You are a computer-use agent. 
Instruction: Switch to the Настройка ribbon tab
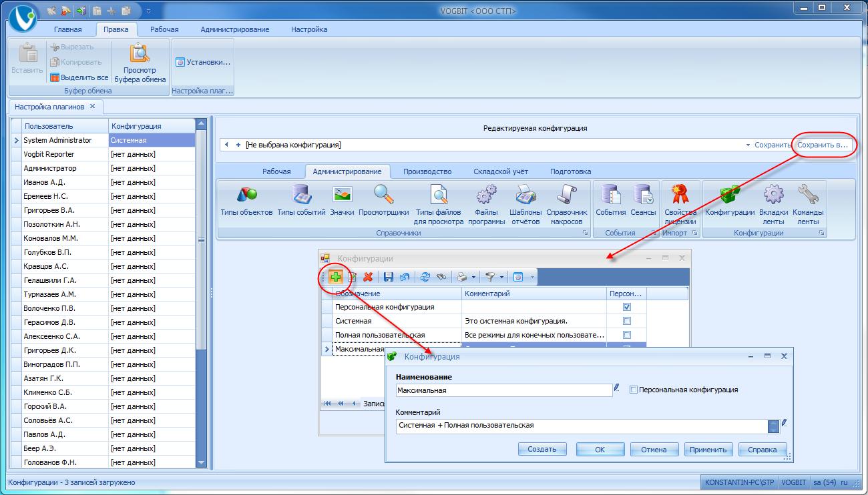(x=309, y=29)
